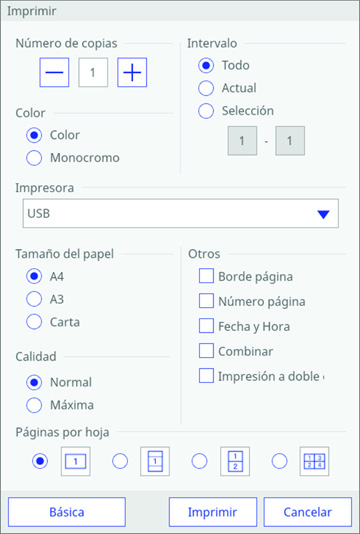Switch to Básica print settings

click(x=67, y=512)
